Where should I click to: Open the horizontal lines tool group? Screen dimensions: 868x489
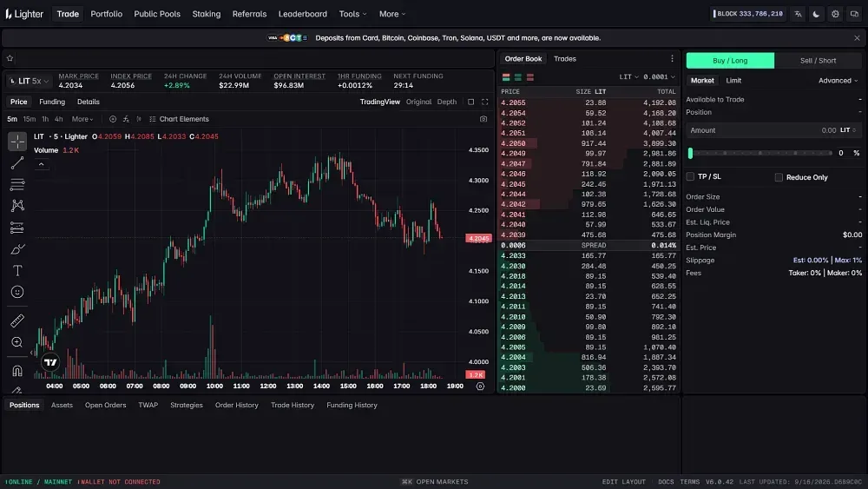[x=17, y=184]
